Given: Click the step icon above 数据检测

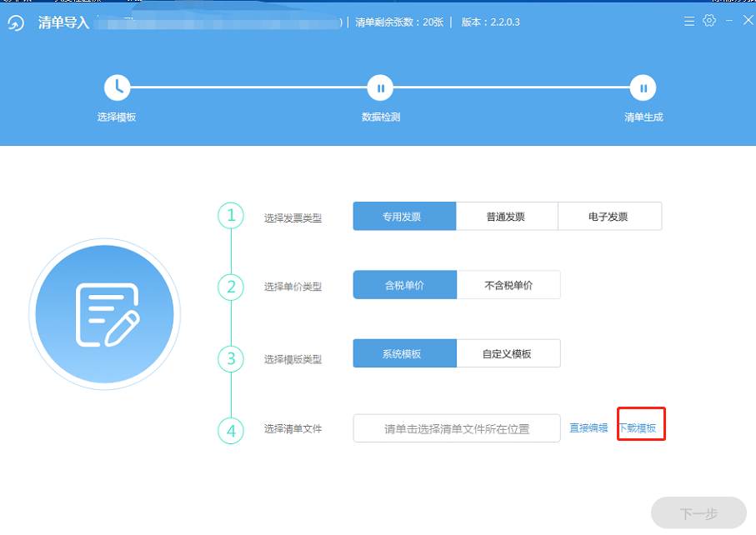Looking at the screenshot, I should pos(380,87).
